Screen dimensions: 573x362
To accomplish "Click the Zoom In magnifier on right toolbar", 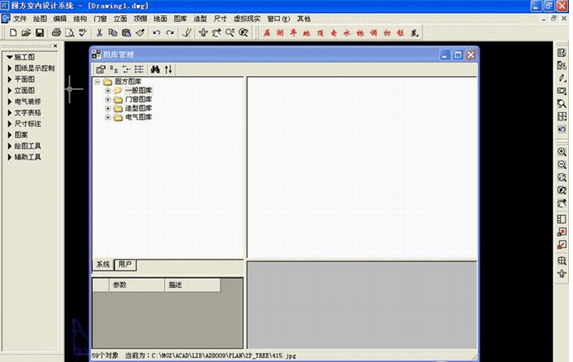I will click(x=562, y=152).
